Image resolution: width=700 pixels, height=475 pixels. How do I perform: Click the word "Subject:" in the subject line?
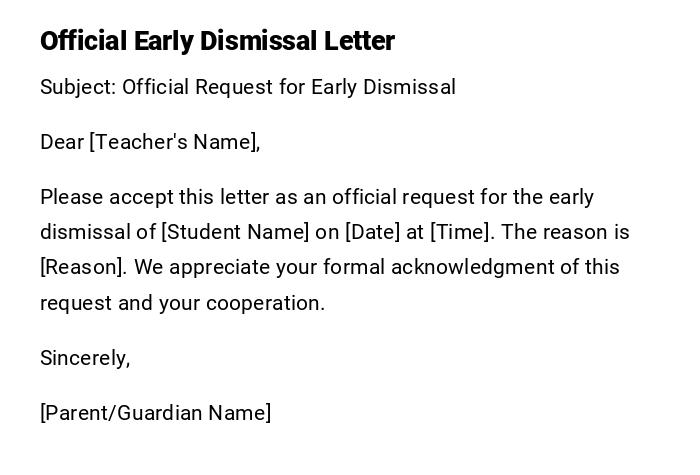point(77,87)
